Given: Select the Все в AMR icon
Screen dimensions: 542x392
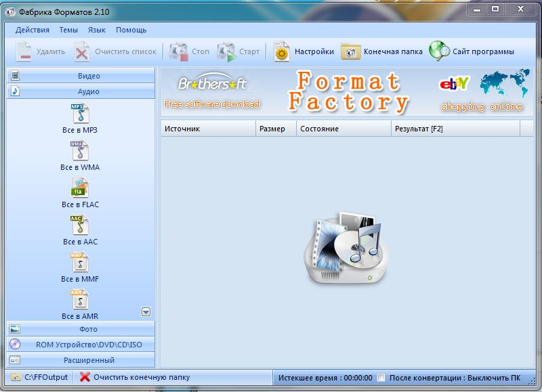Looking at the screenshot, I should [x=80, y=299].
